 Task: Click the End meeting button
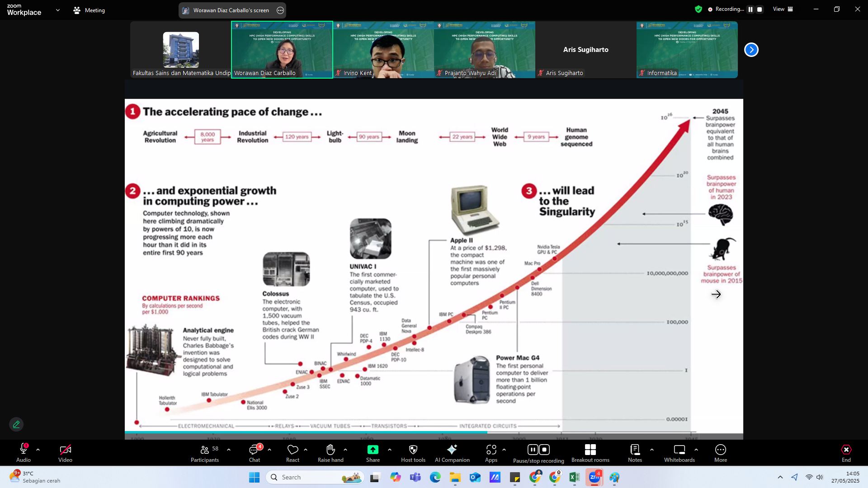(846, 453)
